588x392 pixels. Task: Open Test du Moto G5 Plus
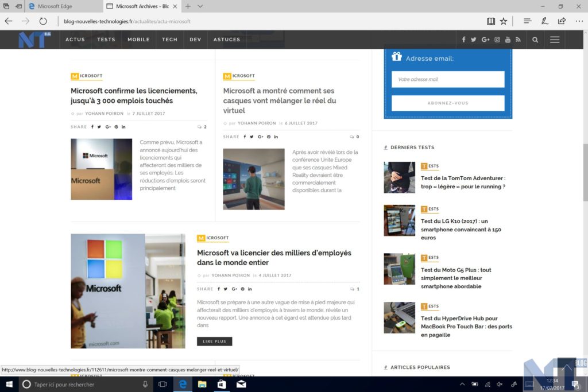click(456, 278)
